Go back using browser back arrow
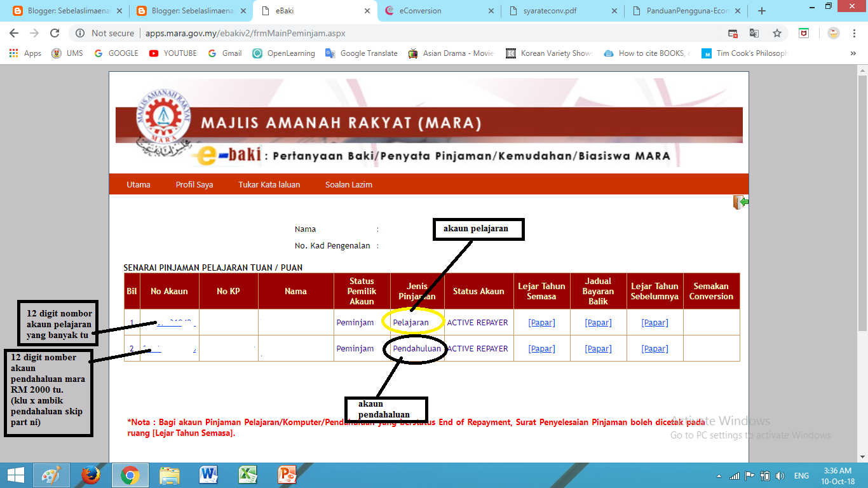This screenshot has width=868, height=488. coord(14,33)
